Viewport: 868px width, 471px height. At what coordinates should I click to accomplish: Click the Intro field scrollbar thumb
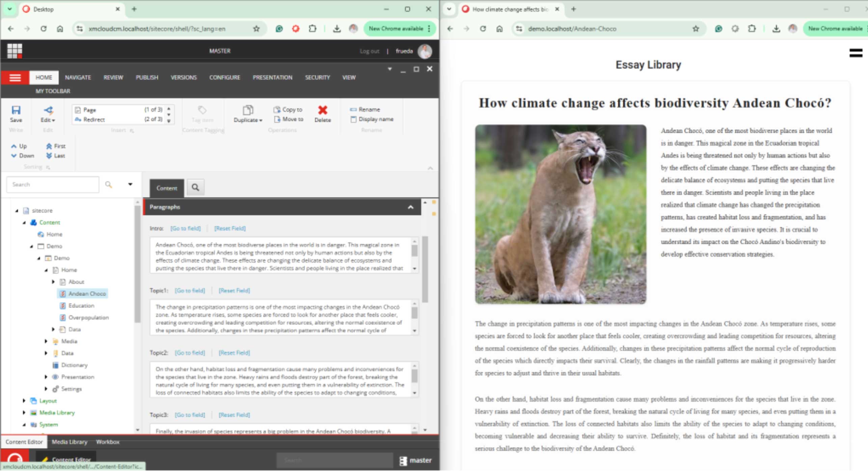pos(414,251)
